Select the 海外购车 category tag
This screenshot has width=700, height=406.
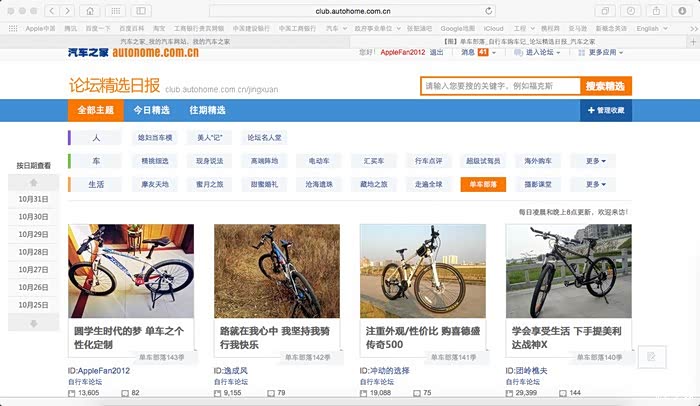538,161
